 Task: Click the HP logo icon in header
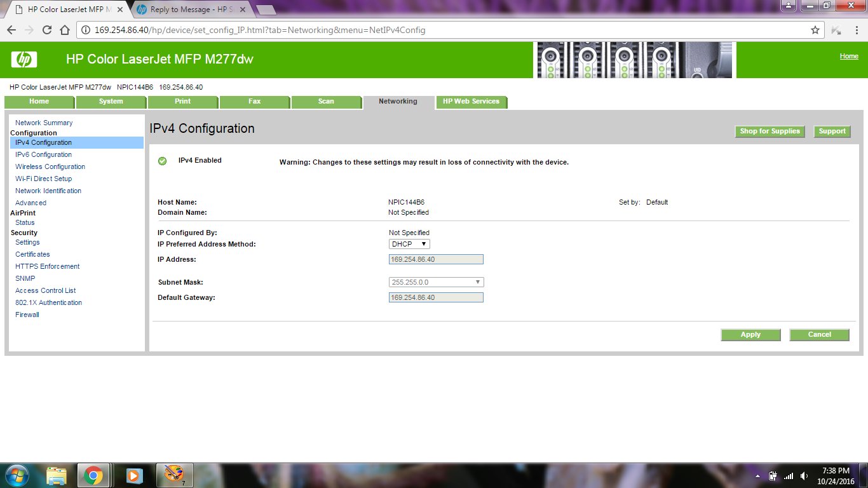pos(24,60)
